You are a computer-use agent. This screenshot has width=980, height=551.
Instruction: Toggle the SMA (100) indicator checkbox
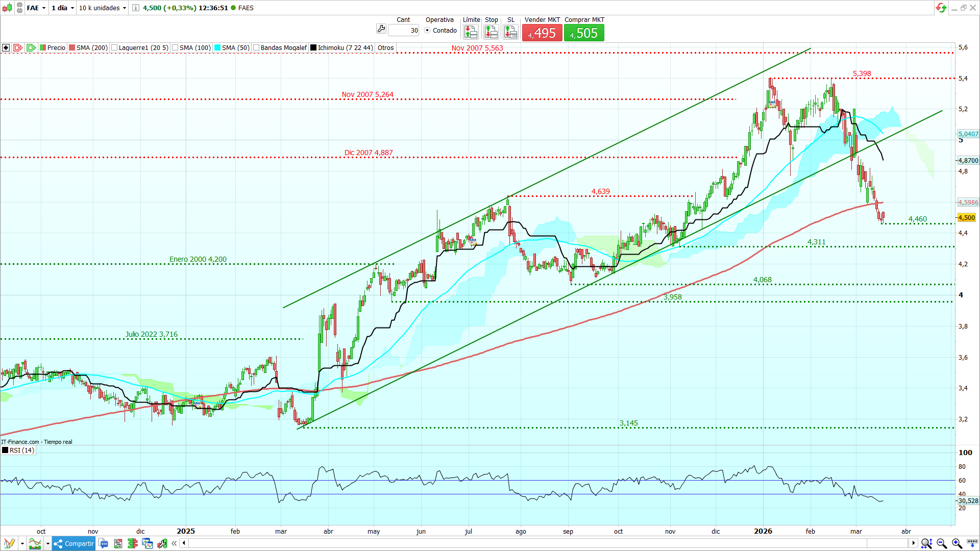click(x=175, y=48)
